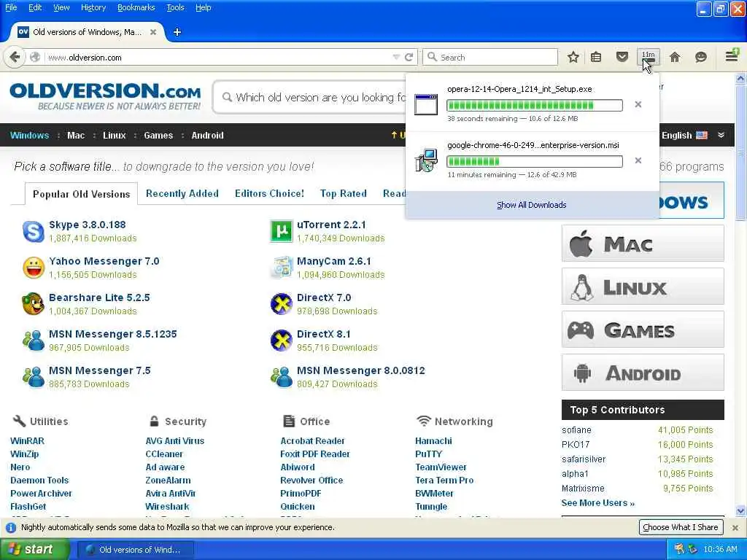
Task: Expand the English language chevron
Action: [x=721, y=135]
